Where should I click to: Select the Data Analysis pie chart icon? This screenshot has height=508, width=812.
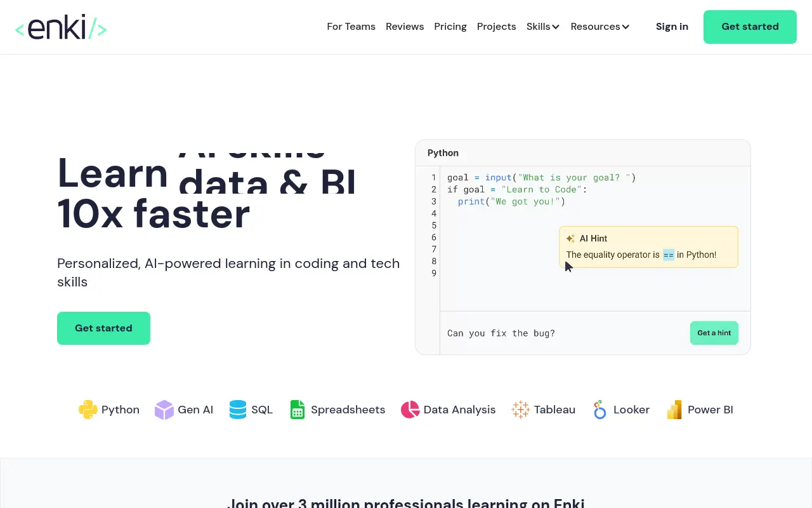410,410
